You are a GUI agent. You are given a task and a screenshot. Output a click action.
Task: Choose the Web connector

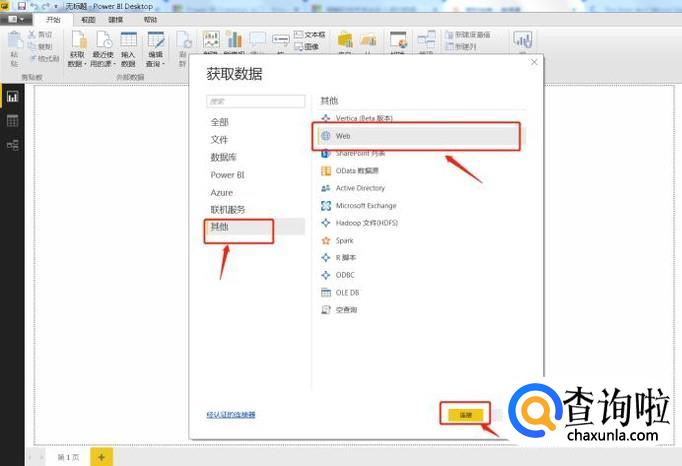coord(422,136)
